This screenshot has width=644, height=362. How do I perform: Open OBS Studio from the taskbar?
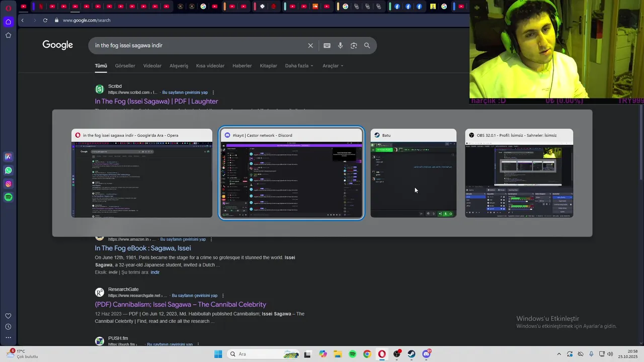pos(397,354)
